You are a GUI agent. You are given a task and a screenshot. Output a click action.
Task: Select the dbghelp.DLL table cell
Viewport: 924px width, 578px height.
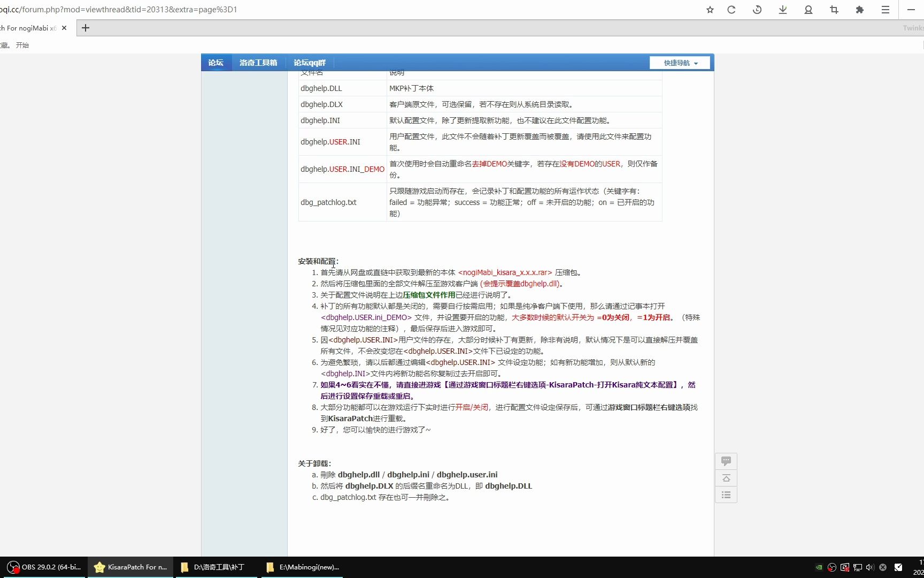click(343, 88)
